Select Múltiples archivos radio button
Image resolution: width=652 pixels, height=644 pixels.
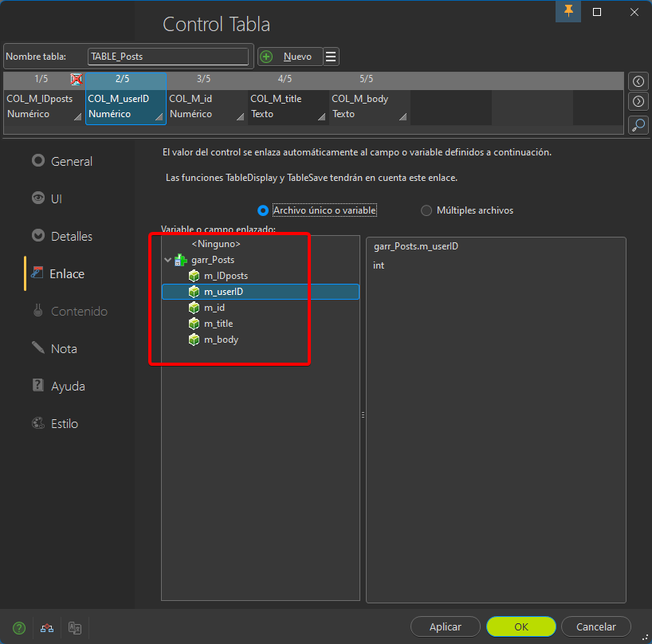(x=426, y=210)
